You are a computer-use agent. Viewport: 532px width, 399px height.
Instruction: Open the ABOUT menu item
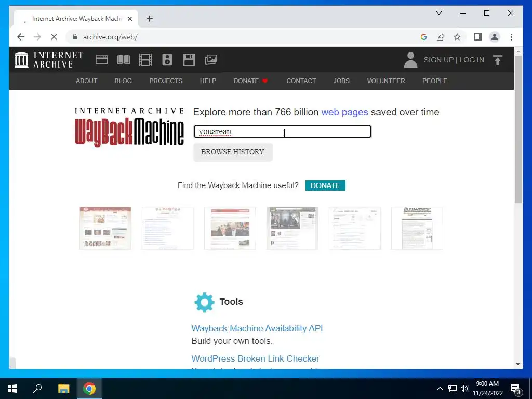tap(87, 81)
